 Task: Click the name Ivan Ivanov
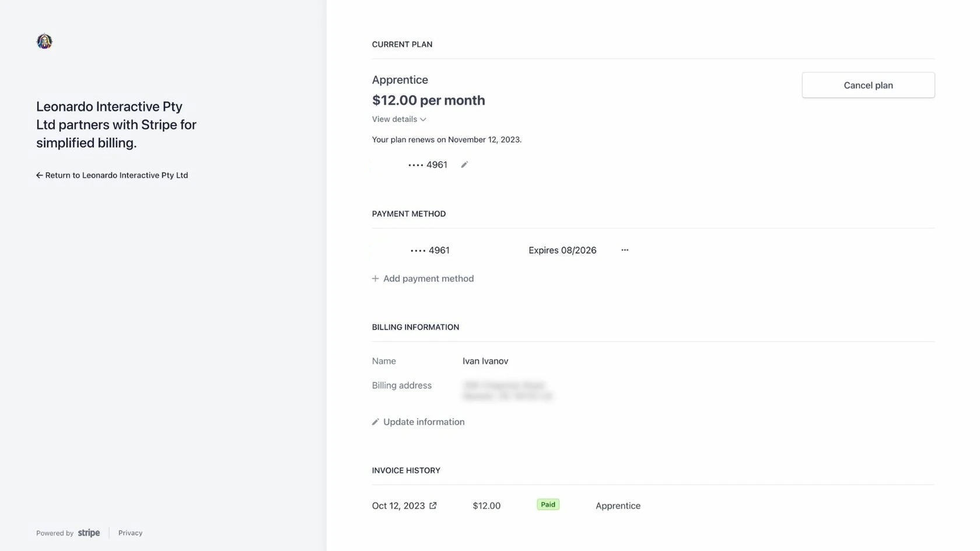[x=485, y=361]
